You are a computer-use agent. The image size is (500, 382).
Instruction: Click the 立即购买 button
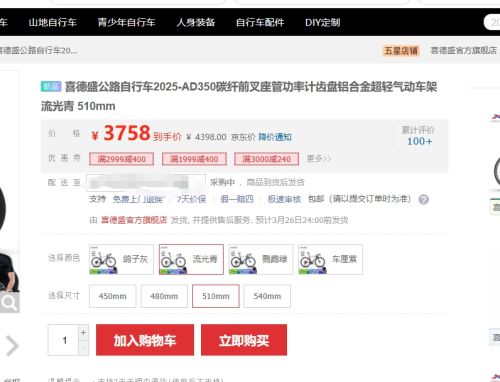(x=244, y=340)
